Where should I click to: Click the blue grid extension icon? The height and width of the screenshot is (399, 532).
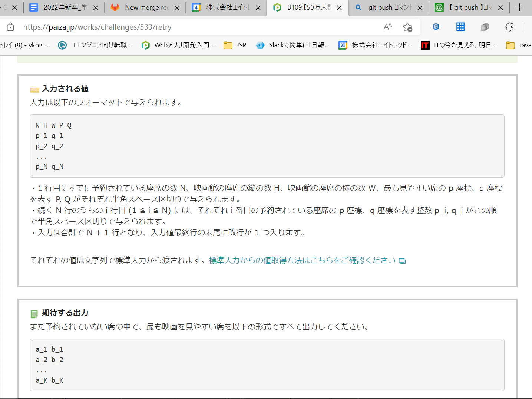[460, 27]
